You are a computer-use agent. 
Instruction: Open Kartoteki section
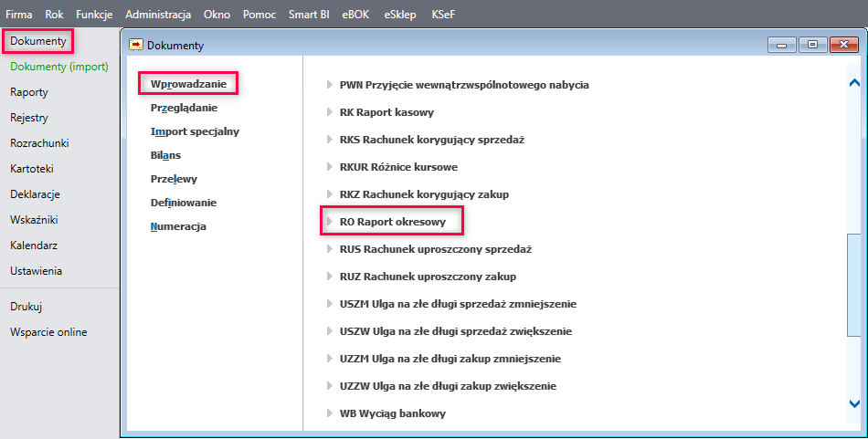pyautogui.click(x=32, y=168)
